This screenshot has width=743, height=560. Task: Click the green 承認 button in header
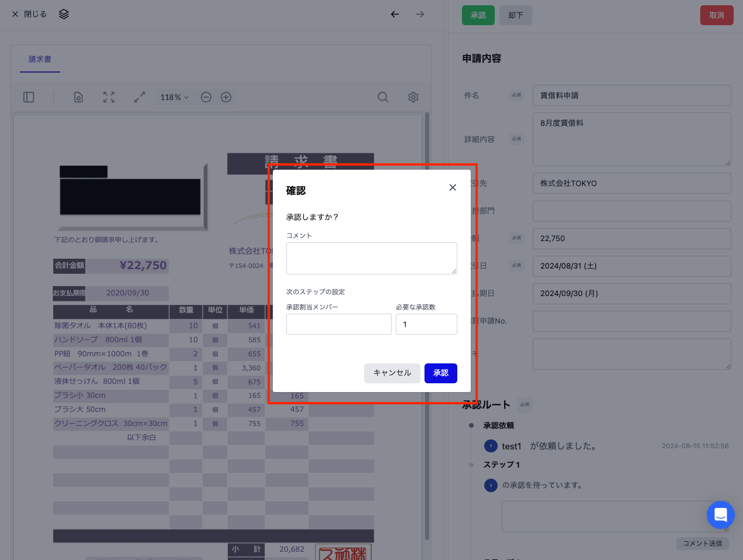click(x=478, y=15)
